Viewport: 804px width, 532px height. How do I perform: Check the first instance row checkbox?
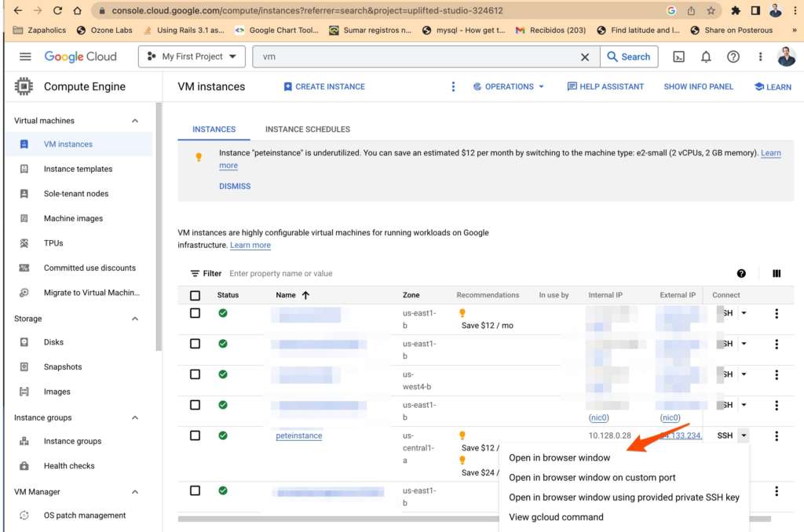coord(196,313)
